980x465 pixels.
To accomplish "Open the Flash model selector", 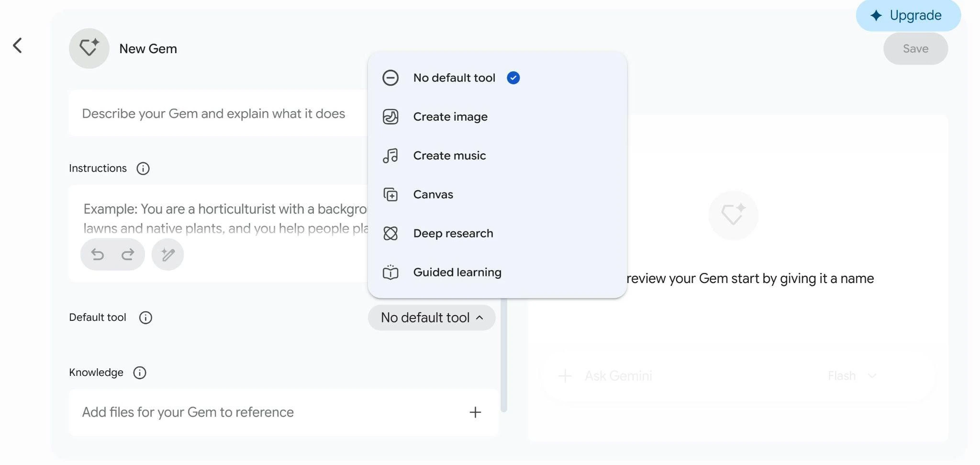I will tap(852, 376).
